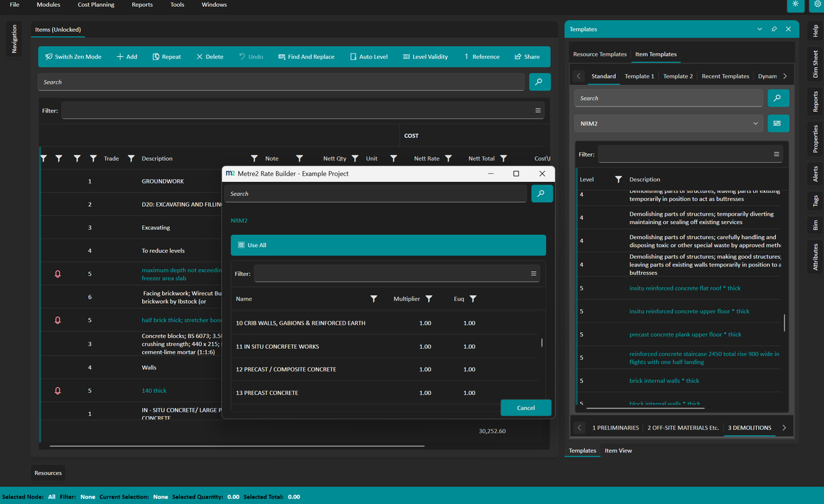Click the left arrow beside the Standard tab
Viewport: 824px width, 504px height.
click(x=579, y=76)
